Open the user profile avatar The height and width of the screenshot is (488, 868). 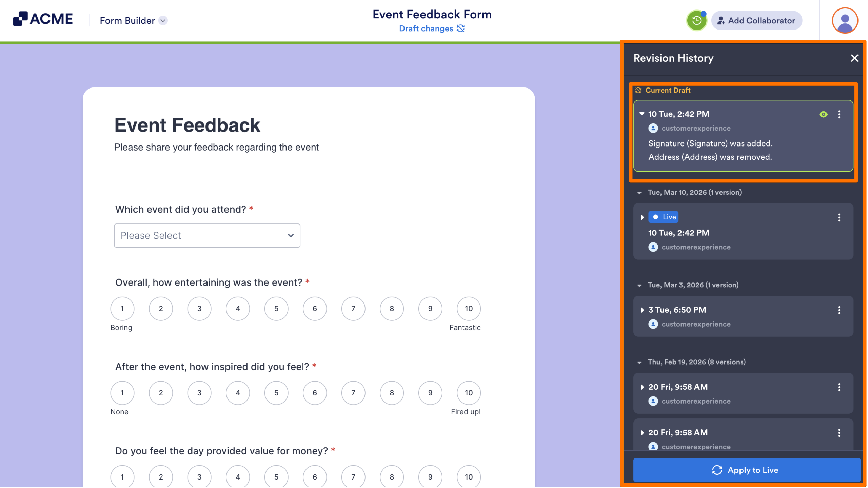pyautogui.click(x=845, y=21)
